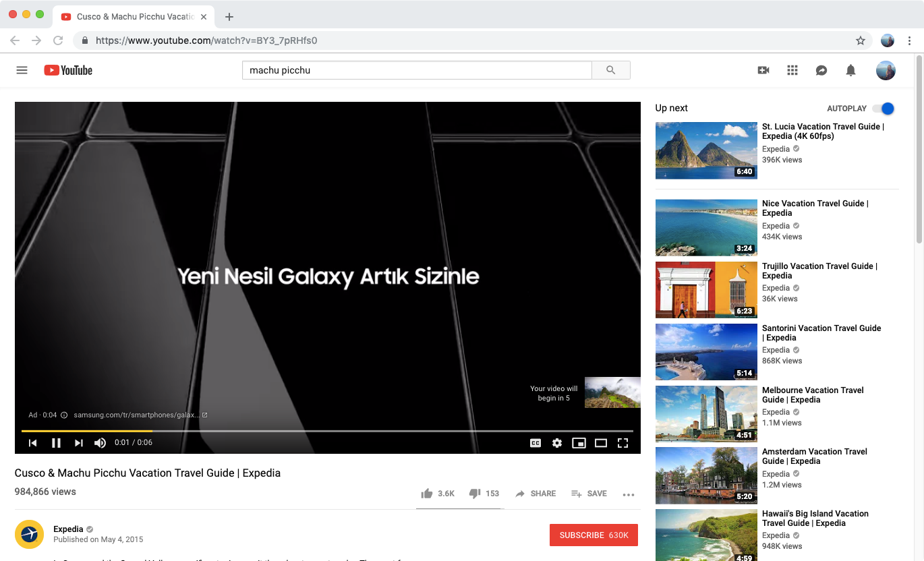
Task: Open a new browser tab
Action: coord(229,17)
